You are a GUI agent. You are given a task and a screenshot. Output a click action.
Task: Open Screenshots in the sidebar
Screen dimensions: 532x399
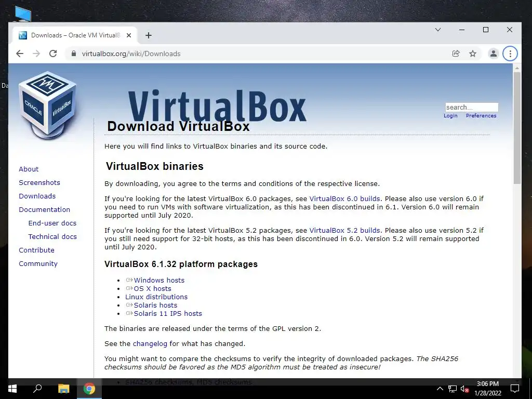39,182
